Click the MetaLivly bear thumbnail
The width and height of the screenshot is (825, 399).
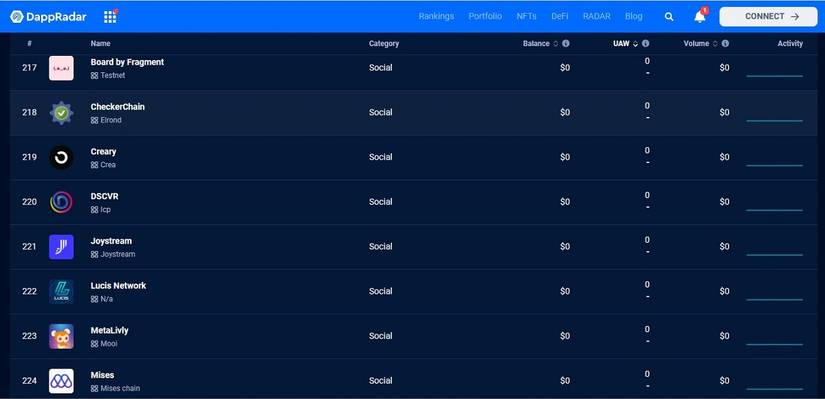(62, 336)
